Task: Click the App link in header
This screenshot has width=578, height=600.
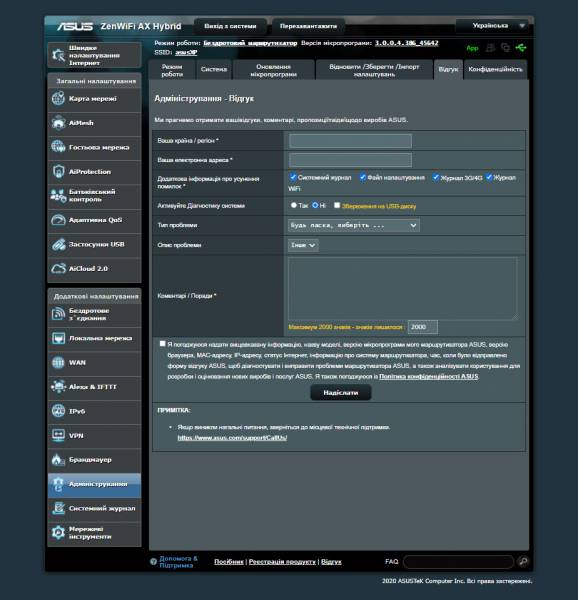Action: 472,48
